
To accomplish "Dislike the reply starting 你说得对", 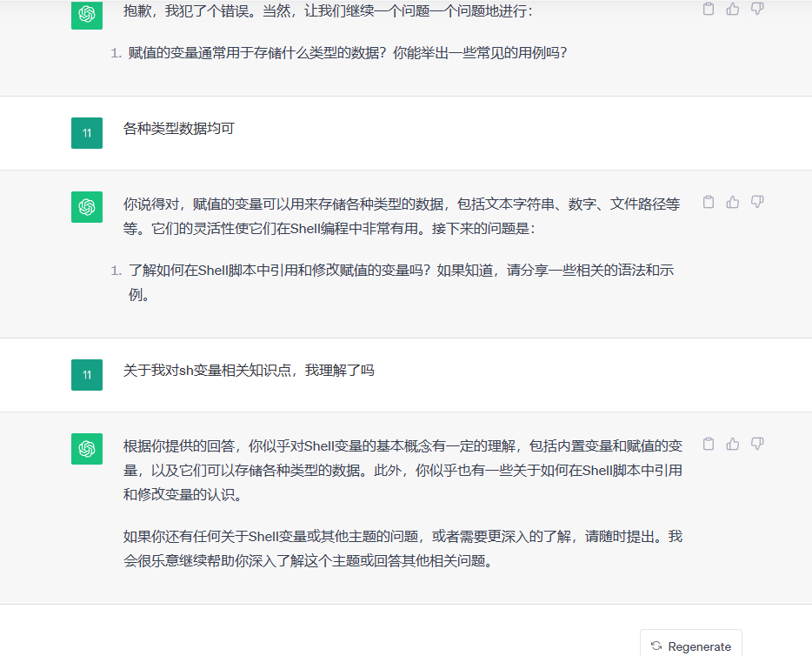I will [757, 202].
